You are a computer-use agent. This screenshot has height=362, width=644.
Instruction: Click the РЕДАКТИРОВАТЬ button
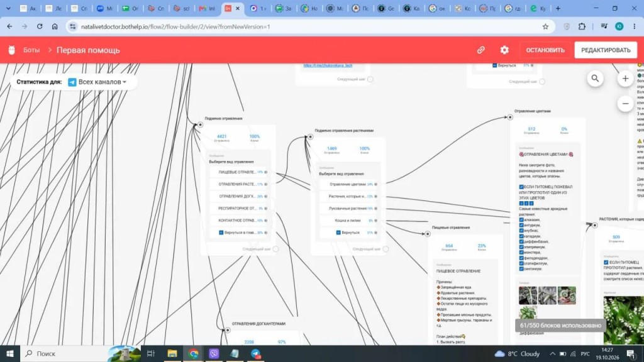coord(606,50)
